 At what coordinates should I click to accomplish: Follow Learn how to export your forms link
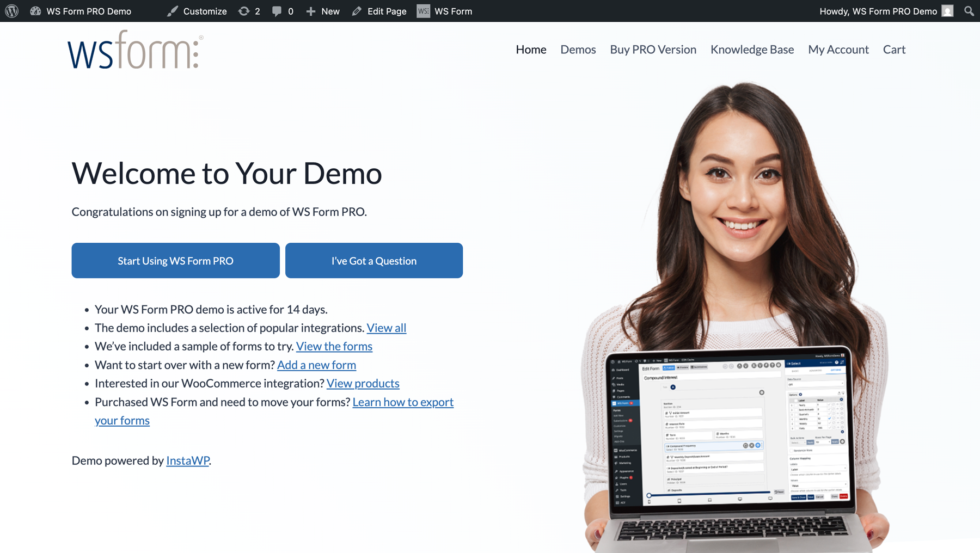point(403,402)
